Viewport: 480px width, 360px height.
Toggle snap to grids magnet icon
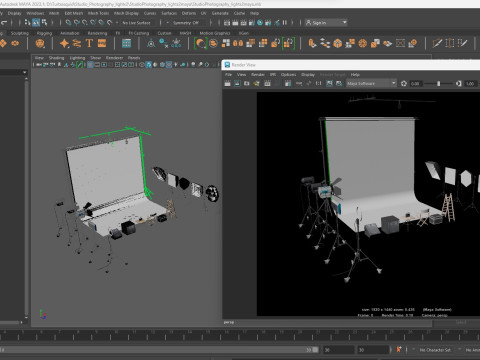[68, 23]
